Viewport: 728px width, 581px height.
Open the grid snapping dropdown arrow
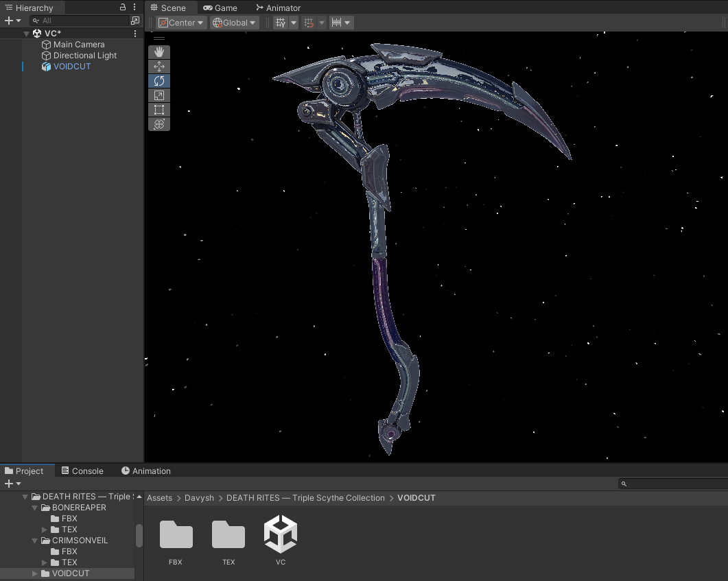pyautogui.click(x=322, y=23)
